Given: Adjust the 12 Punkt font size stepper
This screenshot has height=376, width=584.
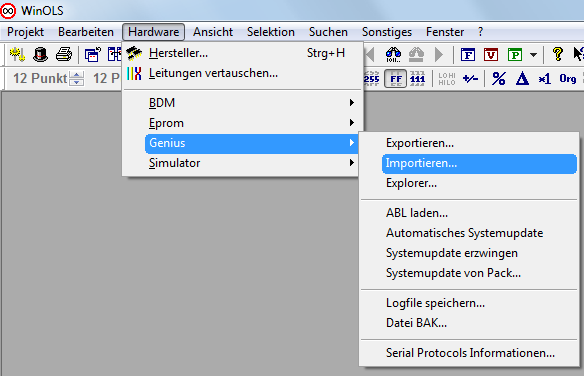Looking at the screenshot, I should tap(76, 78).
